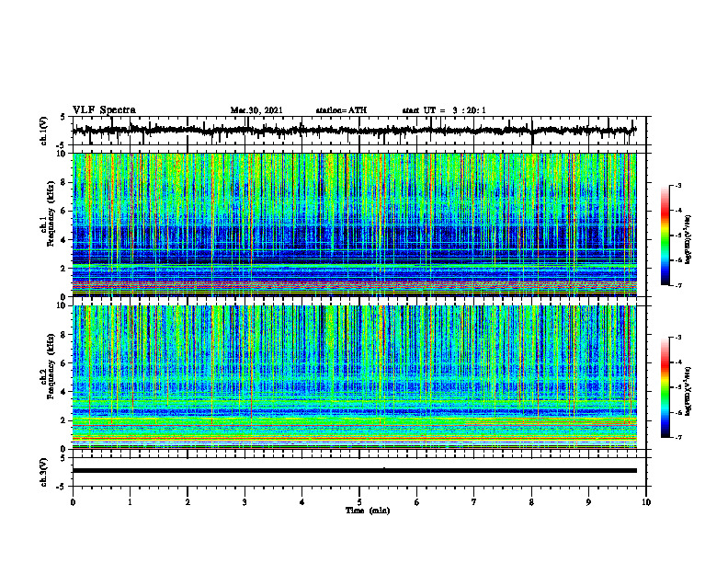Click the ch.3 flat black signal trace
This screenshot has height=563, width=728.
354,471
